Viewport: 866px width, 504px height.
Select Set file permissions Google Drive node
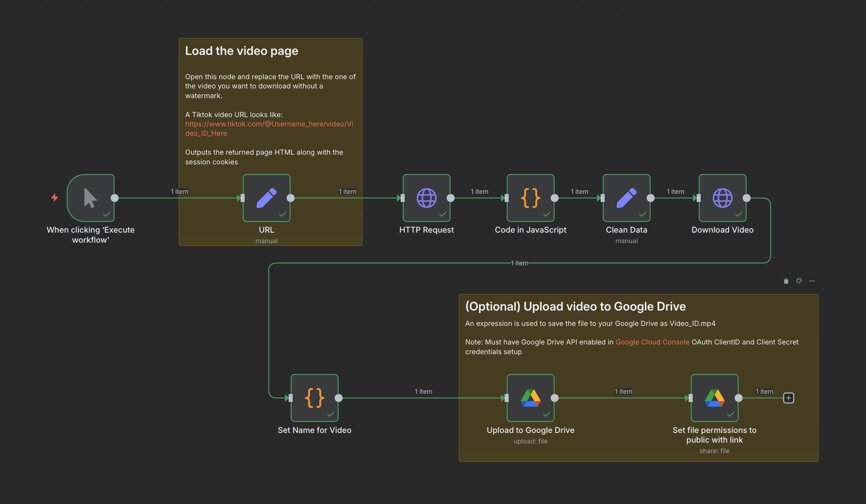click(x=714, y=398)
